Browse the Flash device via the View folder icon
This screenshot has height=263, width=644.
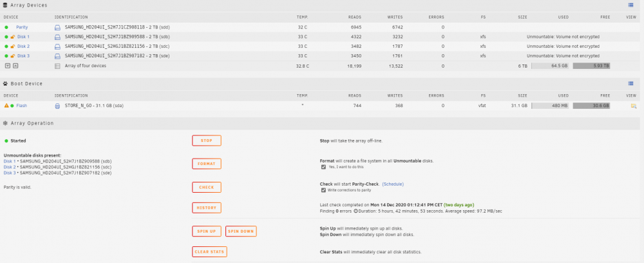[633, 106]
